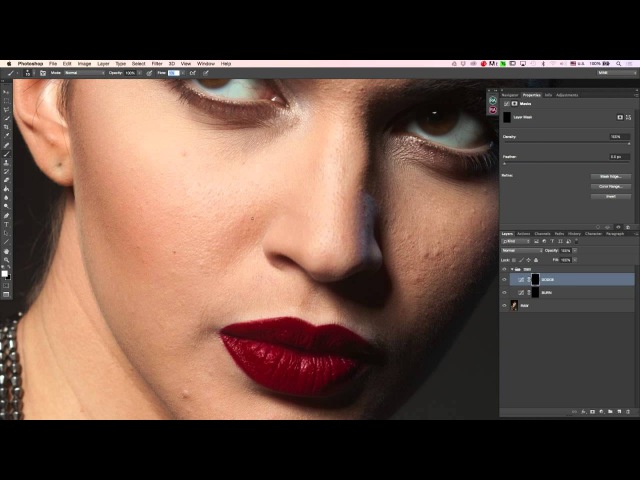The width and height of the screenshot is (640, 480).
Task: Click the DODGE layer mask thumbnail
Action: (535, 280)
